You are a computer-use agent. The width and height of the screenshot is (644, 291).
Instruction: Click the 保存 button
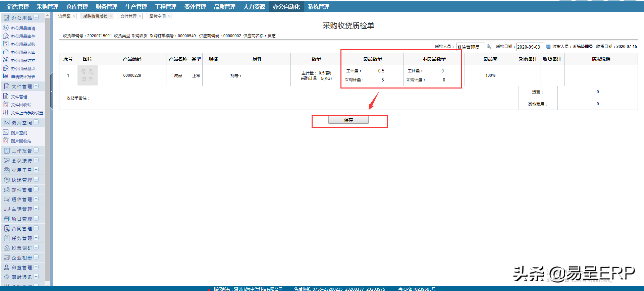point(348,120)
